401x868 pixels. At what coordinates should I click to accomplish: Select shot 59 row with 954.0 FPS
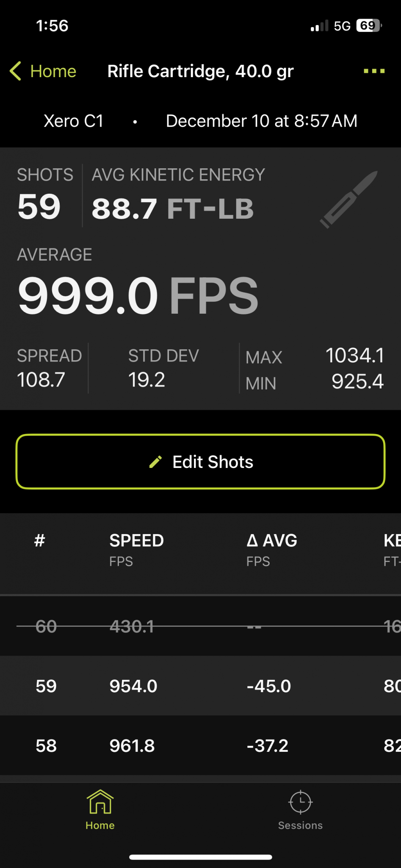coord(200,686)
